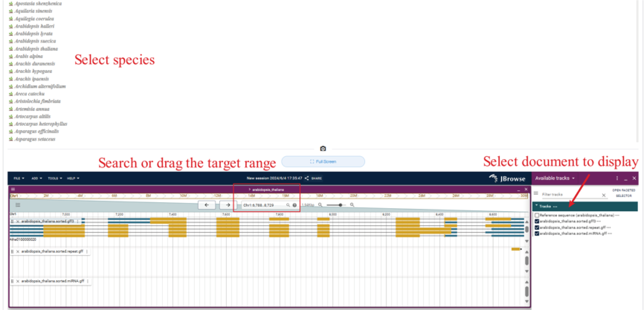The image size is (644, 310).
Task: Click the zoom out magnifier icon
Action: coord(320,205)
